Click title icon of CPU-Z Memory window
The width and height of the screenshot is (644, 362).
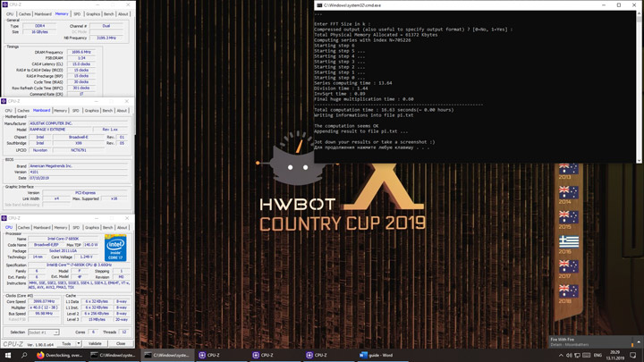5,4
